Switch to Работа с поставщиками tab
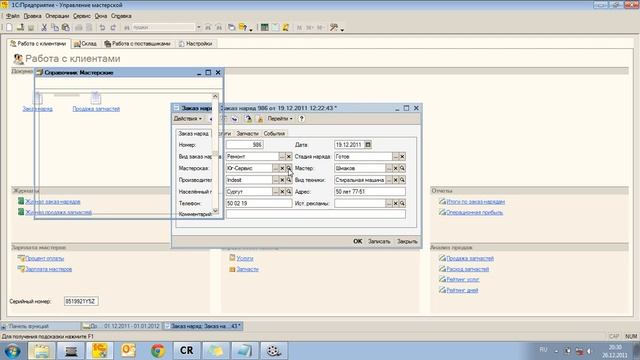The width and height of the screenshot is (640, 360). tap(138, 44)
